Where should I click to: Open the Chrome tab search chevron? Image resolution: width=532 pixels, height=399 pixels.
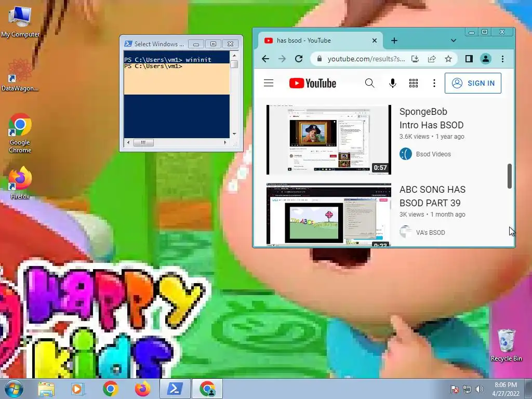[x=453, y=41]
